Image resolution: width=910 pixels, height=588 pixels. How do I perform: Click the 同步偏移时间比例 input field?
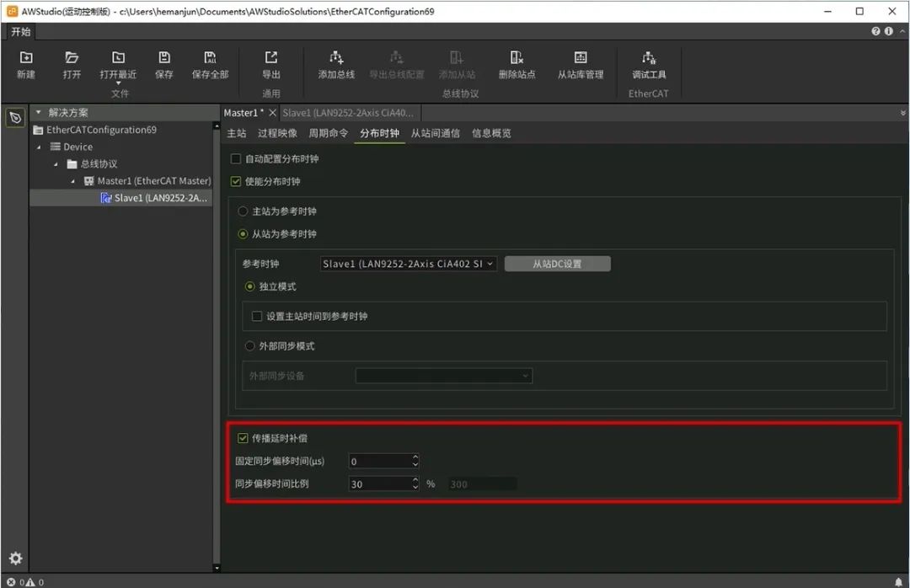click(x=379, y=484)
